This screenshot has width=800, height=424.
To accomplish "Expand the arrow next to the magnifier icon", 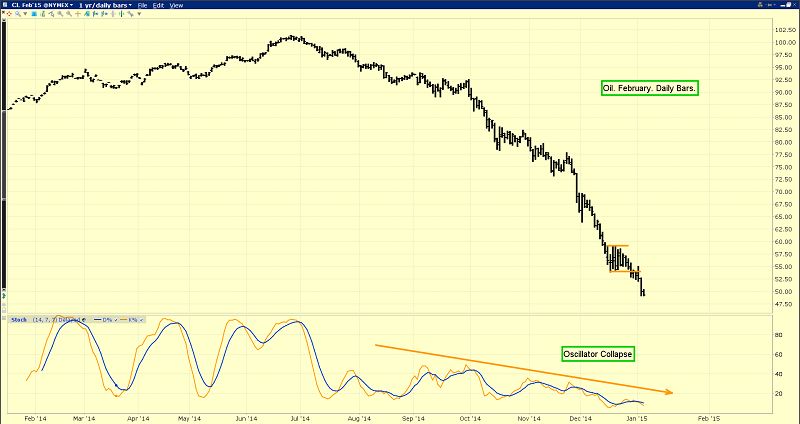I will (x=25, y=14).
